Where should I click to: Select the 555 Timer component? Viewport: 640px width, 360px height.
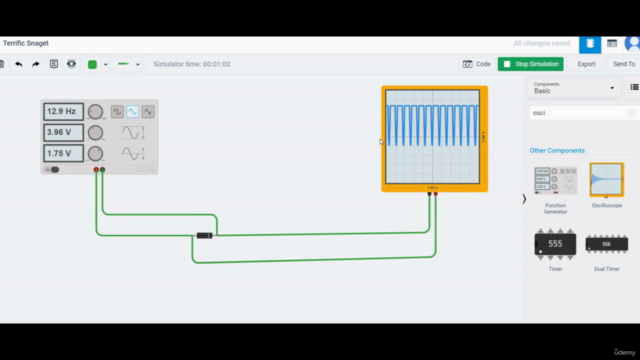coord(556,249)
